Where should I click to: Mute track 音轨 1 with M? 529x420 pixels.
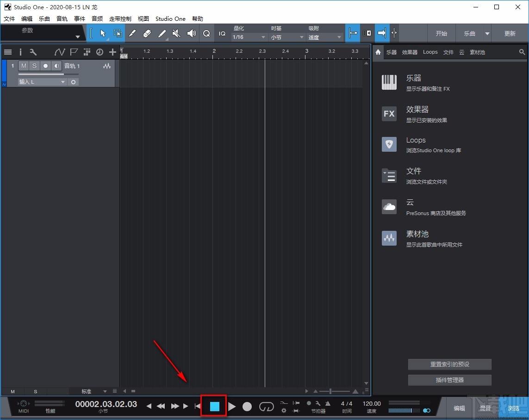[24, 66]
